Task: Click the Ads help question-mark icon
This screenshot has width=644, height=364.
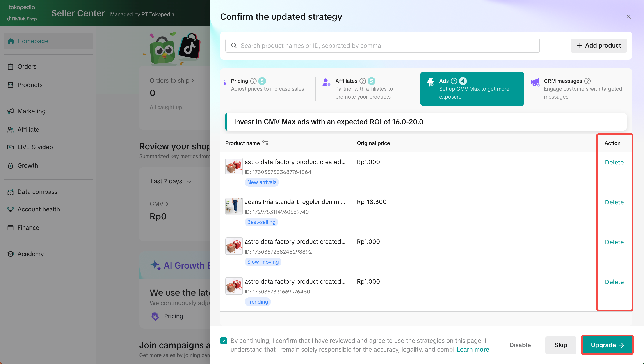Action: tap(454, 81)
